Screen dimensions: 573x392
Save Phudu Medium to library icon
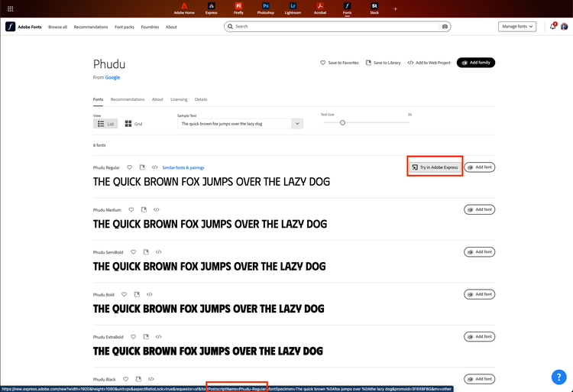[144, 209]
